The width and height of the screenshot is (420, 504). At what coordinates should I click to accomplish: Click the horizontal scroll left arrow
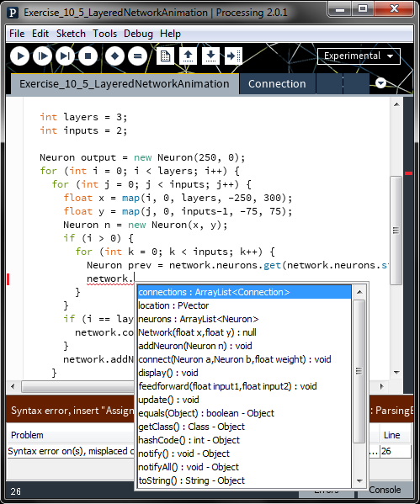click(13, 387)
